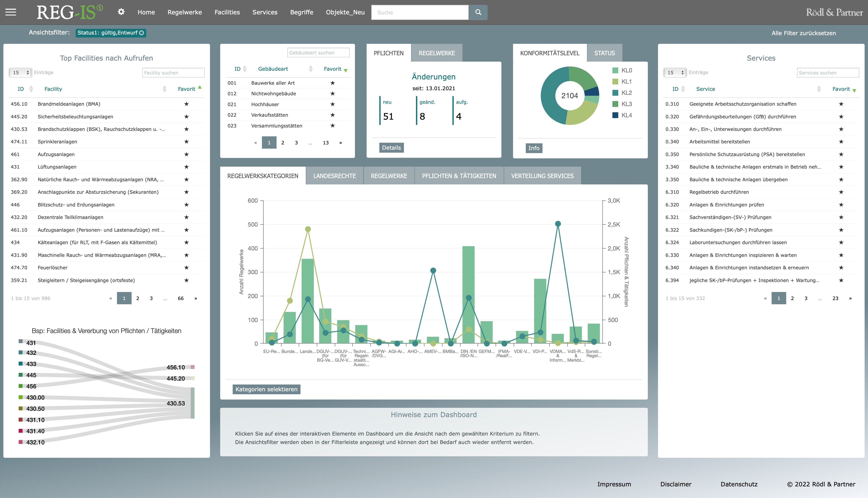This screenshot has width=868, height=498.
Task: Toggle favorite star for Sprinkleranlagen
Action: coord(186,142)
